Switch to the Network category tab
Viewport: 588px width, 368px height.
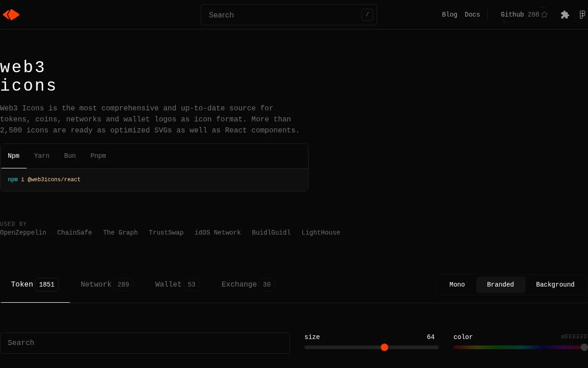107,285
